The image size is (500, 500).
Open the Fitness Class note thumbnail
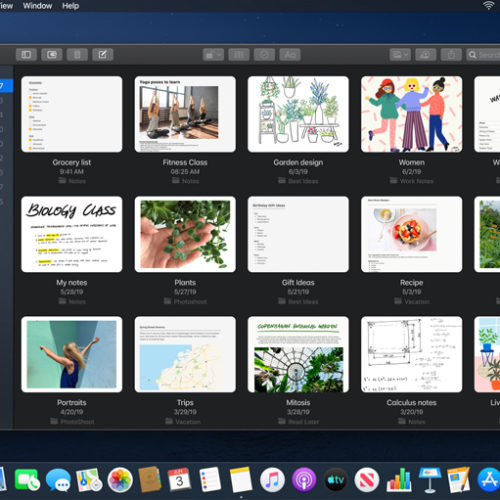(185, 114)
